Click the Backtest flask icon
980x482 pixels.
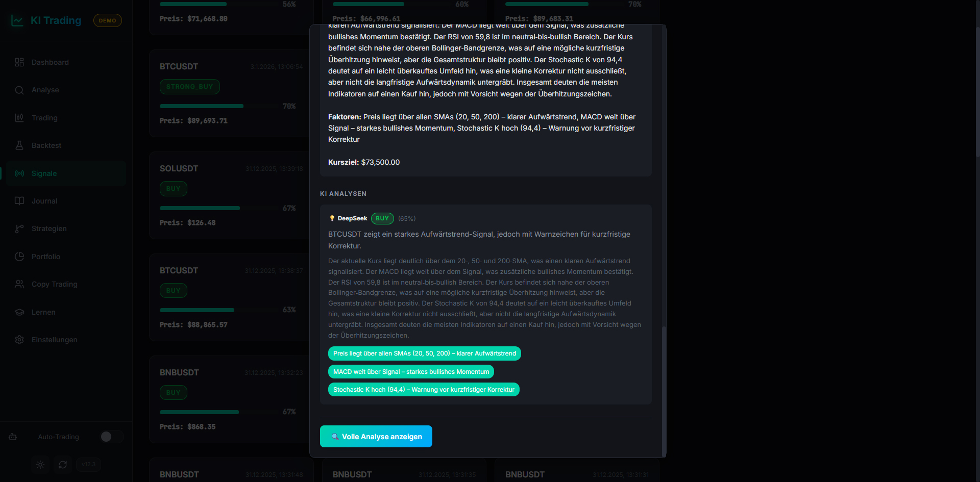pyautogui.click(x=19, y=145)
